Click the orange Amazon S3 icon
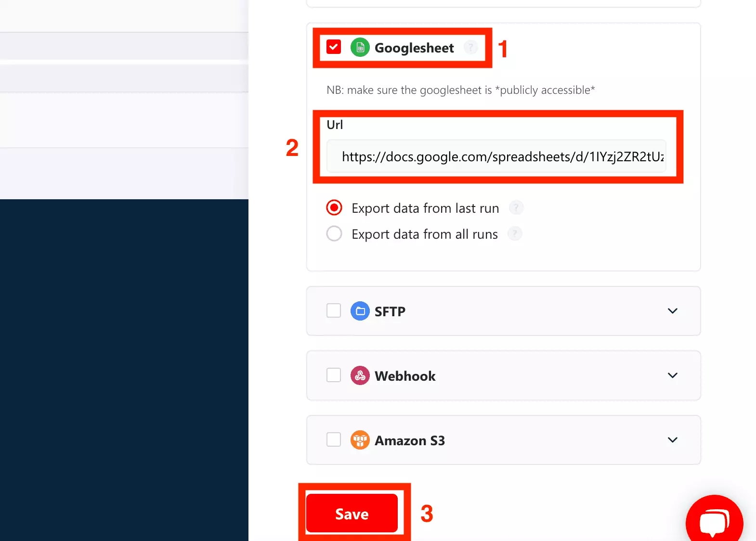Screen dimensions: 756x541 (360, 440)
